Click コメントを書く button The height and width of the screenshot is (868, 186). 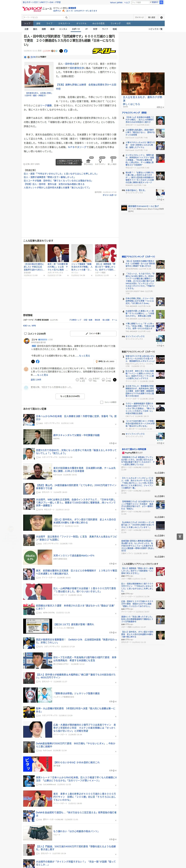pos(93,333)
